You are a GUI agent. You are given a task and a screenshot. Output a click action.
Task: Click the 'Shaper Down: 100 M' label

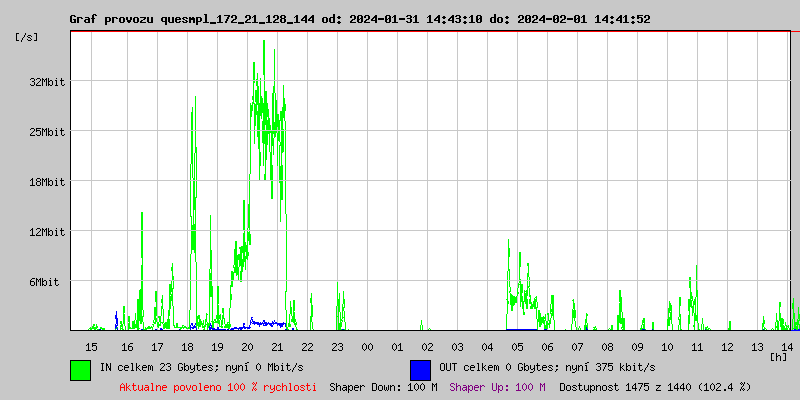383,387
